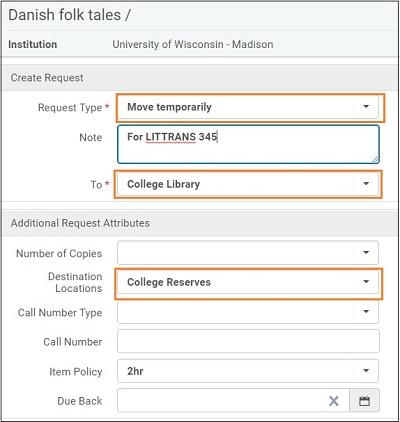Expand the Request Type dropdown arrow
Viewport: 400px width, 422px height.
pyautogui.click(x=366, y=107)
